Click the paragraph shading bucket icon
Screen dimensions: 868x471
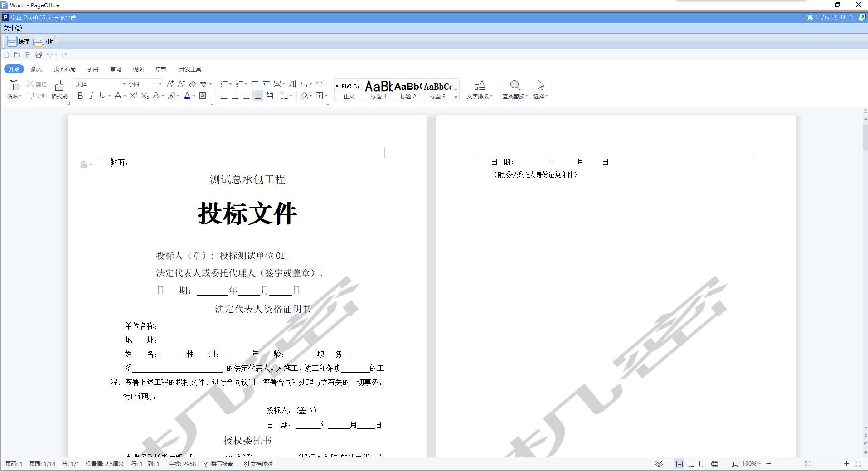[x=304, y=96]
